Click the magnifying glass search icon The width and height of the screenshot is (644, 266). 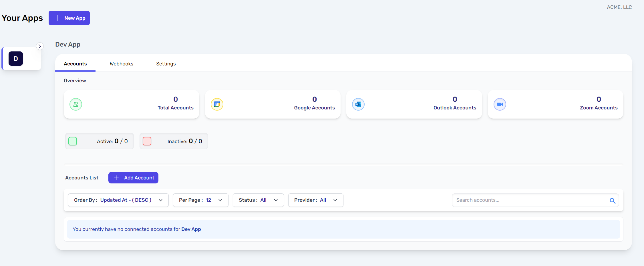tap(612, 201)
